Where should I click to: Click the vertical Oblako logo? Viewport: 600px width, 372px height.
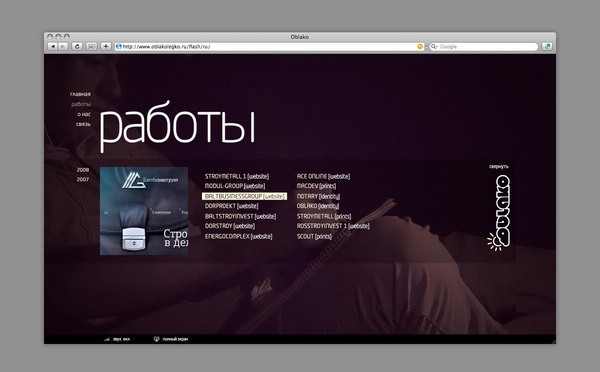[x=500, y=213]
